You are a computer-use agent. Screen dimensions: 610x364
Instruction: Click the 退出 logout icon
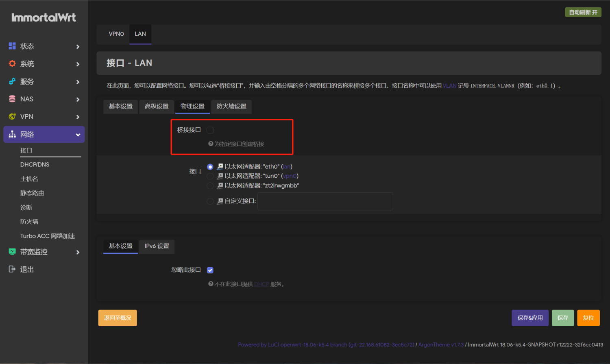pos(12,270)
